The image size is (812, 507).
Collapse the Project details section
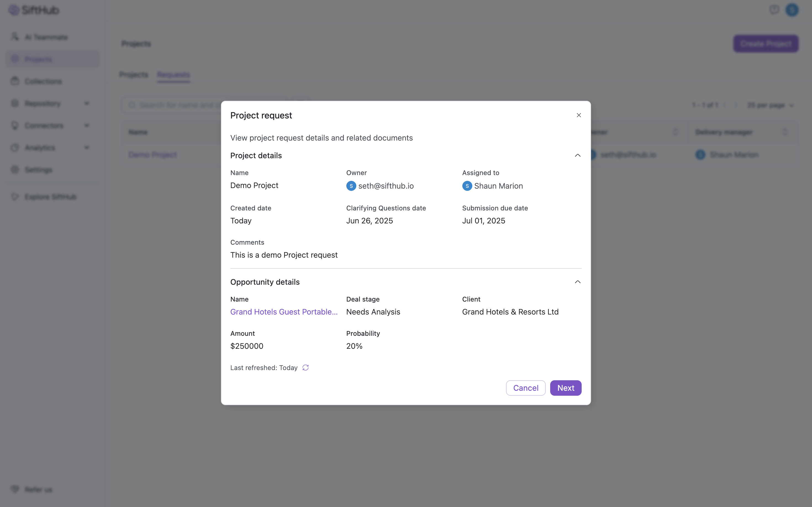coord(577,155)
